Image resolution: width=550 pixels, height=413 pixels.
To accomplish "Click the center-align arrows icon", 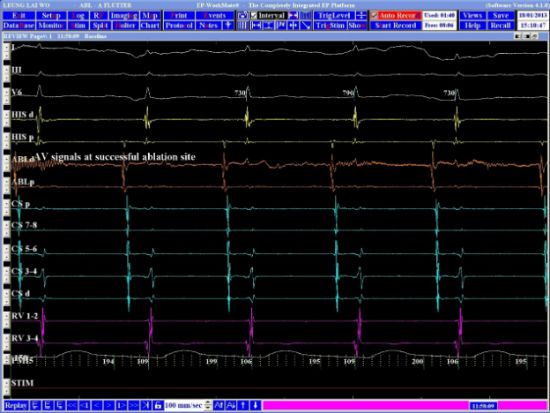I will 293,26.
